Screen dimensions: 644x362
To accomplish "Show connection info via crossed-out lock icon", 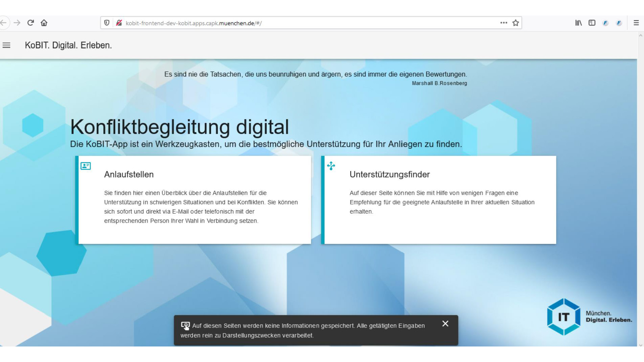I will pos(119,23).
